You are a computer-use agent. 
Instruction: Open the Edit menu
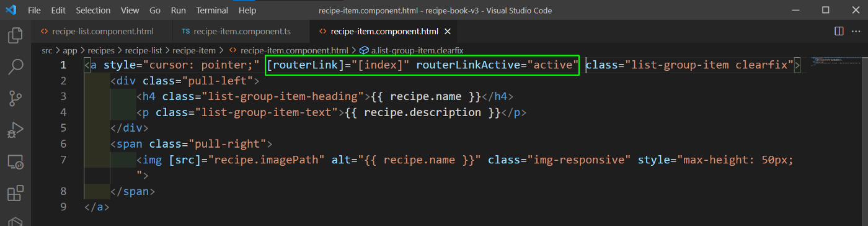[x=58, y=11]
